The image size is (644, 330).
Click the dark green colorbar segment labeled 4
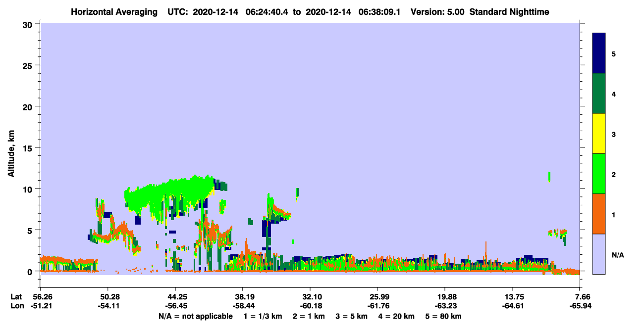[599, 94]
